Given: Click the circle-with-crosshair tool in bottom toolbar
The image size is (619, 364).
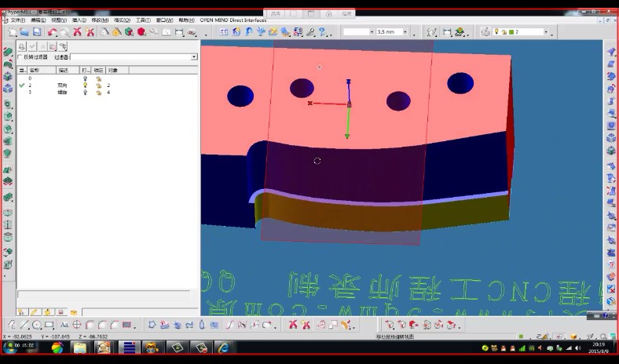Looking at the screenshot, I should coord(77,325).
